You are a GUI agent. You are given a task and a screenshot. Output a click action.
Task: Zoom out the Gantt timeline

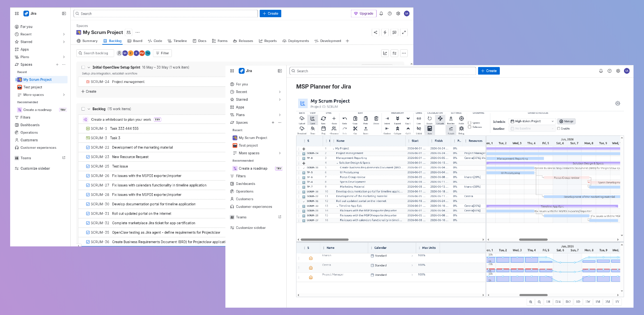(x=539, y=302)
